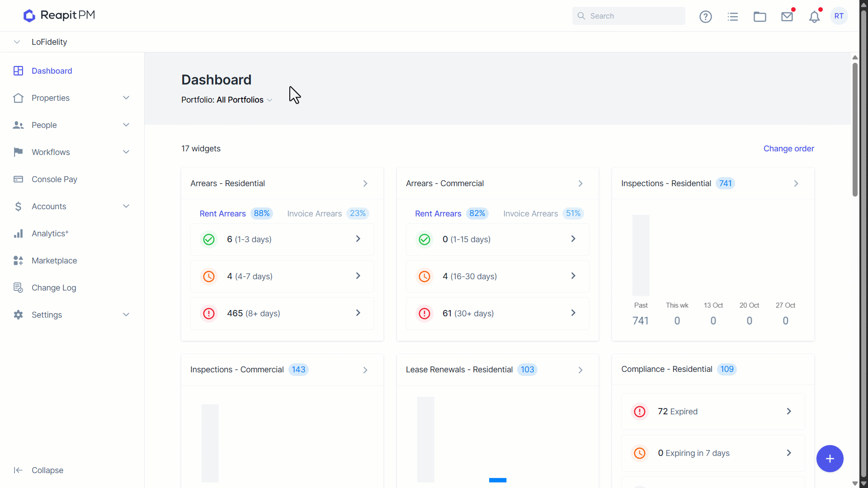Select the Commercial Rent Arrears 82% tab
Viewport: 868px width, 488px height.
click(x=451, y=213)
